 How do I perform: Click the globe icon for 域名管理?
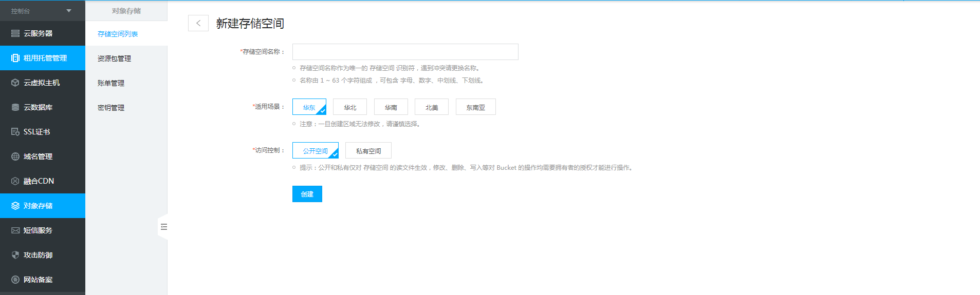pos(15,156)
